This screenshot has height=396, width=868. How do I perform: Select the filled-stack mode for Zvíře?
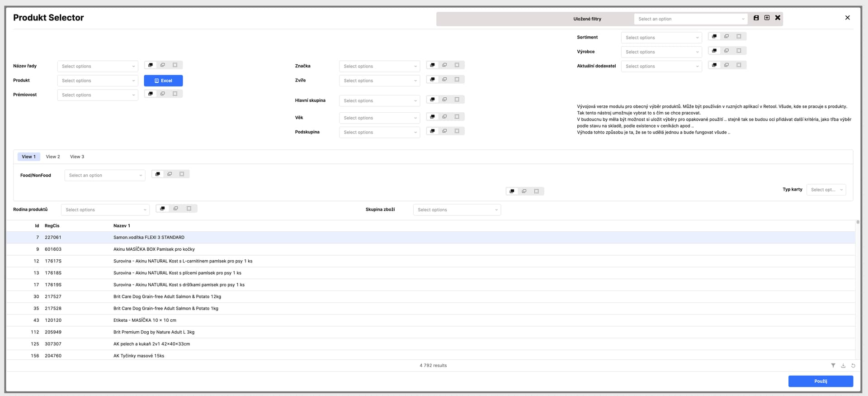[x=432, y=80]
